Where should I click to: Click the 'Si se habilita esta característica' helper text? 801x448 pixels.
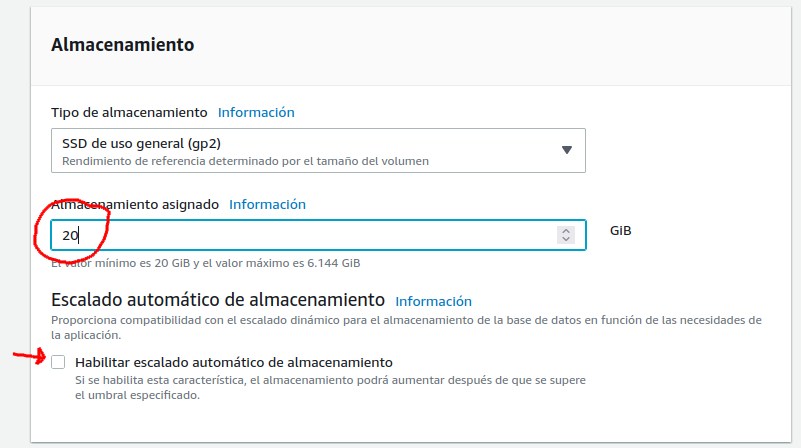(x=330, y=381)
